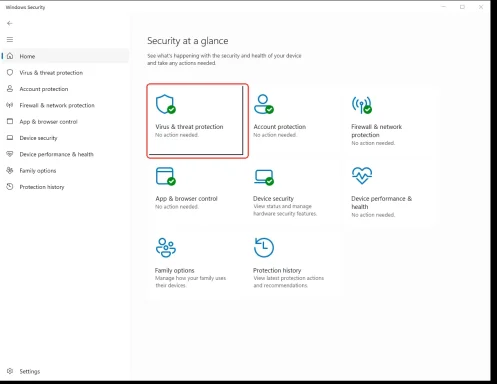The height and width of the screenshot is (384, 497).
Task: Click the Family options tile title
Action: (174, 270)
